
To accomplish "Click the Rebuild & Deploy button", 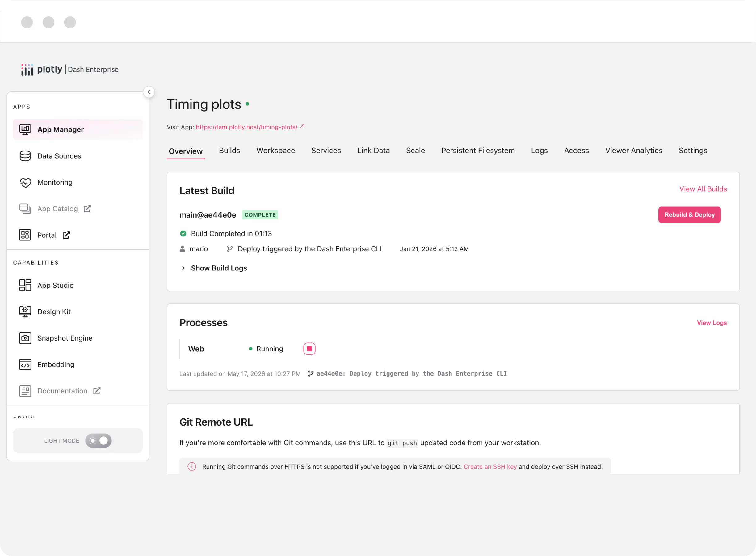I will pos(689,215).
